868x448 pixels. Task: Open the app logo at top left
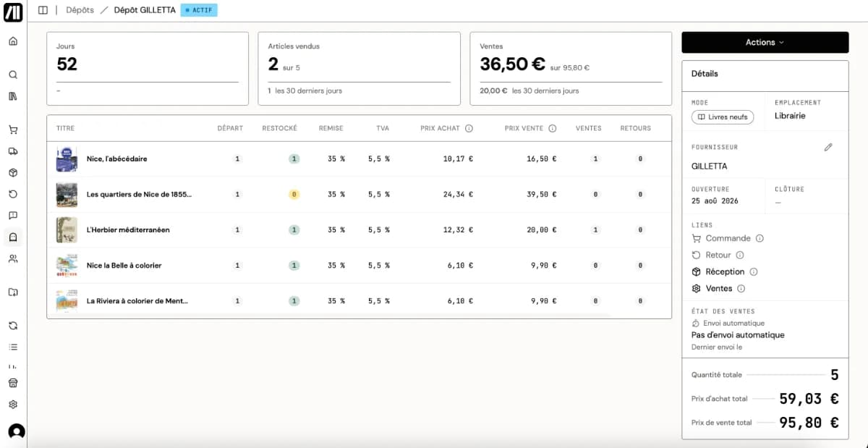pyautogui.click(x=13, y=12)
